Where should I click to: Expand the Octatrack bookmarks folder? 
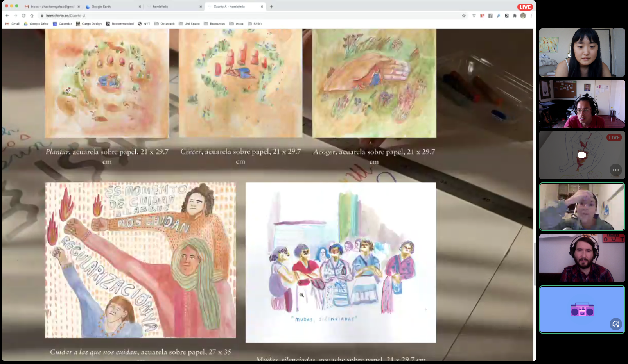165,24
